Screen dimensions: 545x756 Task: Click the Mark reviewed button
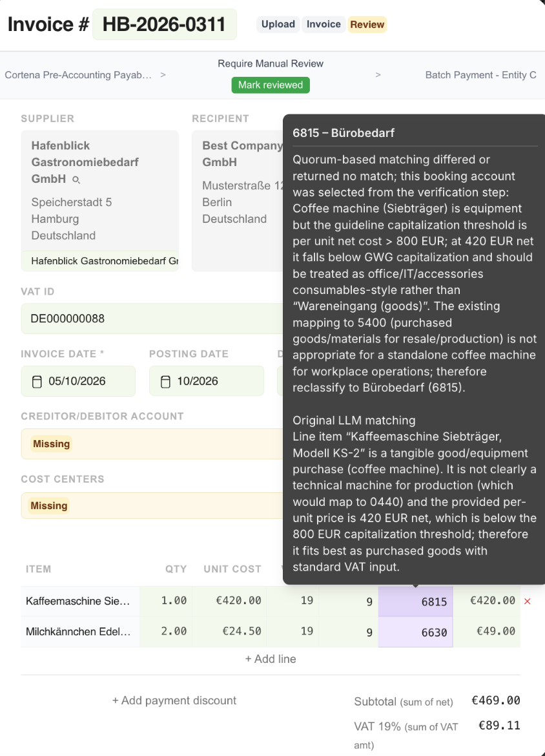(x=271, y=85)
